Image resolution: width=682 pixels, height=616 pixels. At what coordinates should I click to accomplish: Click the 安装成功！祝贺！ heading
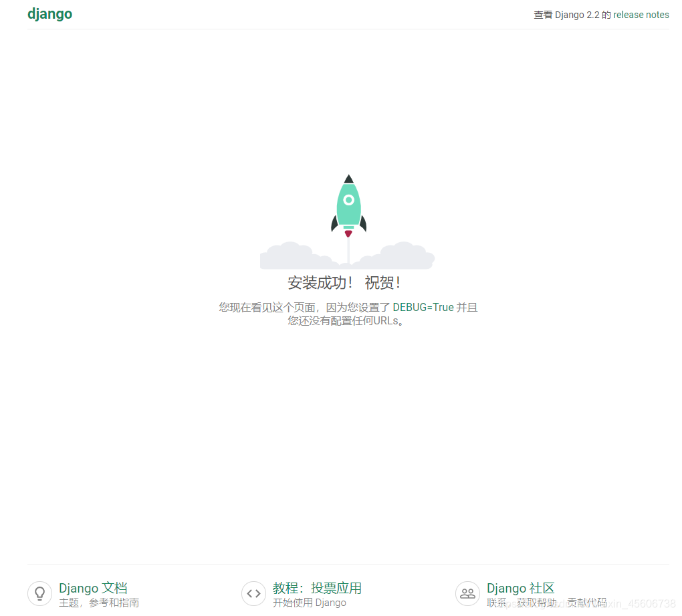[x=344, y=283]
